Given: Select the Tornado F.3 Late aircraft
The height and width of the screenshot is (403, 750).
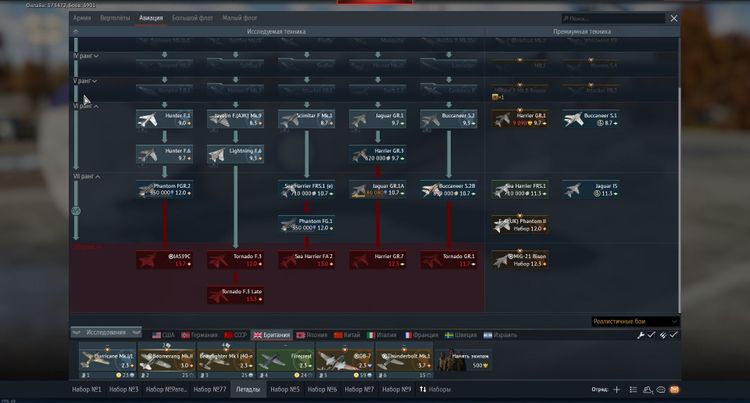Looking at the screenshot, I should pyautogui.click(x=235, y=294).
